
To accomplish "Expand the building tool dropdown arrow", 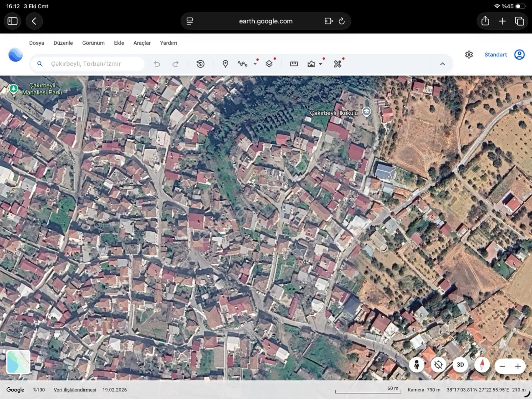I will coord(321,64).
